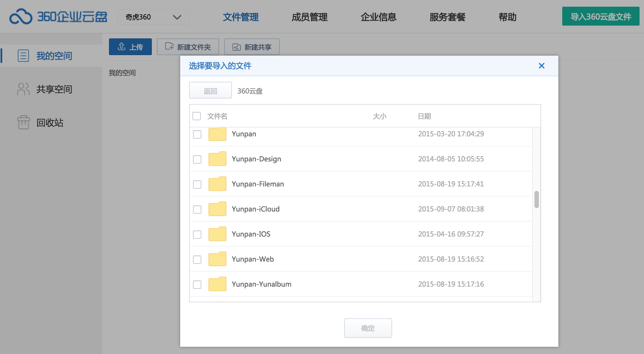Click the Yunpan-iCloud folder icon
The height and width of the screenshot is (354, 644).
coord(217,209)
